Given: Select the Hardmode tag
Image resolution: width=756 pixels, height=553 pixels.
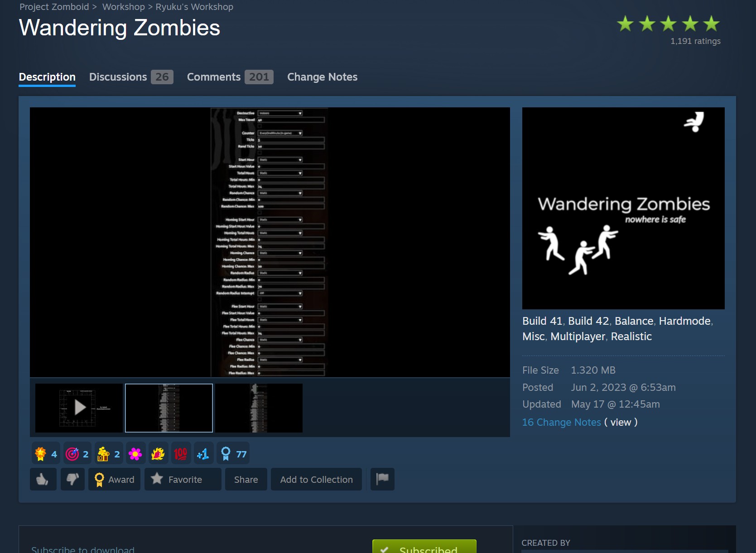Looking at the screenshot, I should pyautogui.click(x=685, y=321).
